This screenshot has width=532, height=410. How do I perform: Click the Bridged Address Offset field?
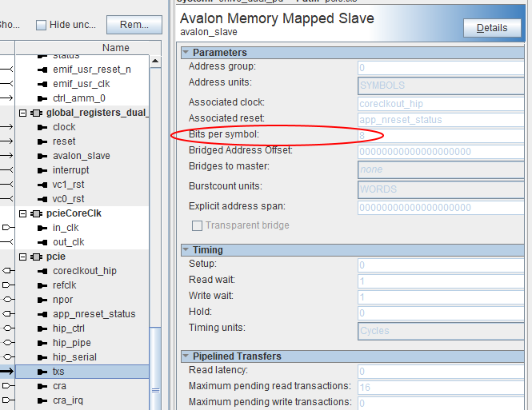[x=441, y=152]
